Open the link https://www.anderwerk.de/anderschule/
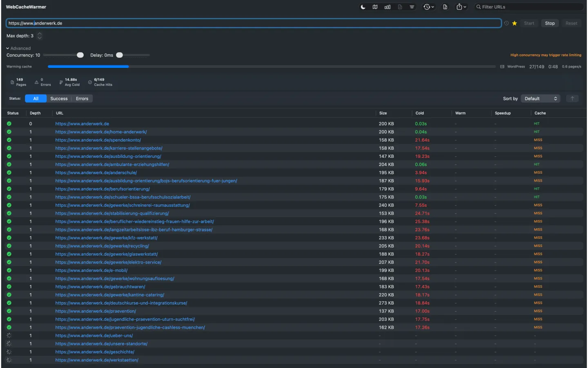588x368 pixels. [x=96, y=173]
